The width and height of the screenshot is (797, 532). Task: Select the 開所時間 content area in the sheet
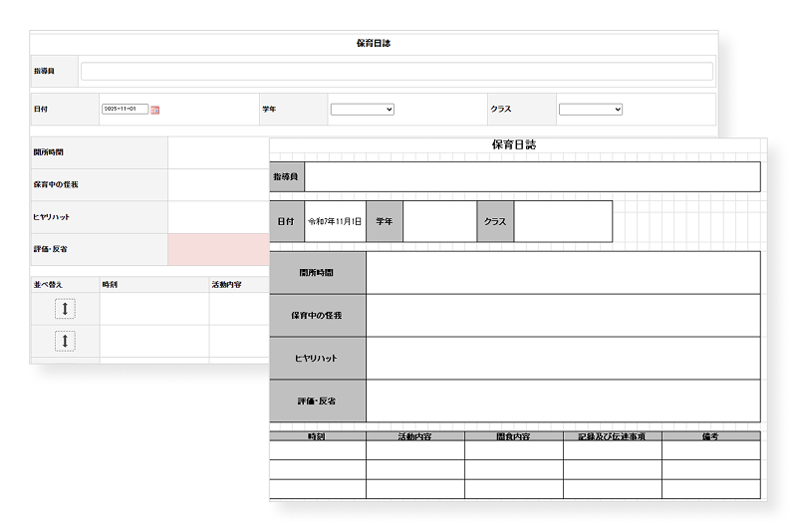563,273
